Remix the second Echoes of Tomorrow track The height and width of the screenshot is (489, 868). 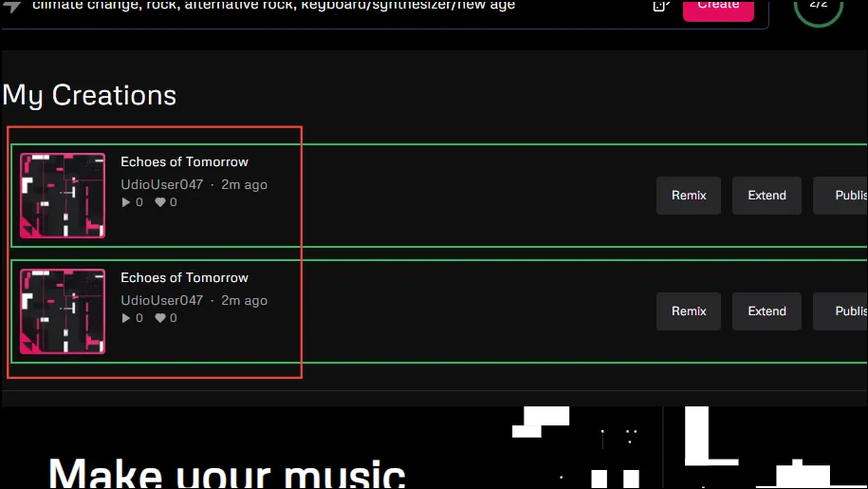[x=689, y=311]
